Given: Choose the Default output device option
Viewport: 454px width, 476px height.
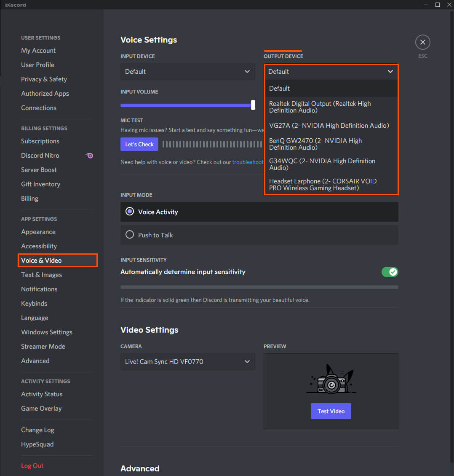Looking at the screenshot, I should tap(331, 89).
